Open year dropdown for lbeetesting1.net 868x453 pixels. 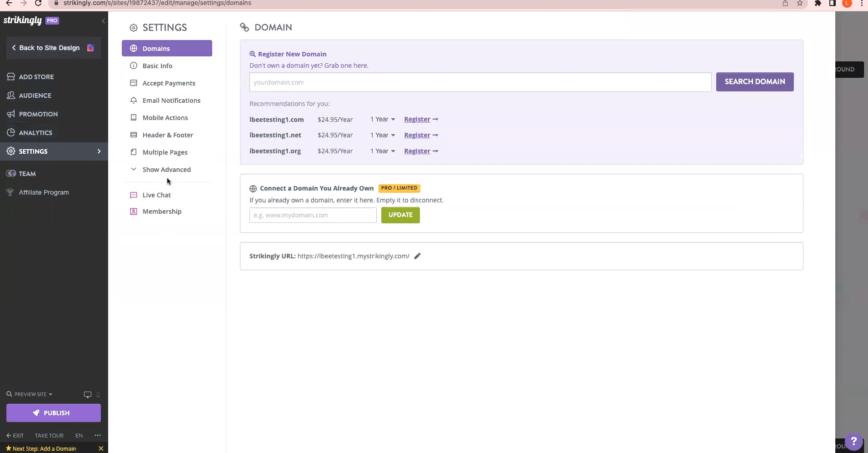[x=383, y=135]
